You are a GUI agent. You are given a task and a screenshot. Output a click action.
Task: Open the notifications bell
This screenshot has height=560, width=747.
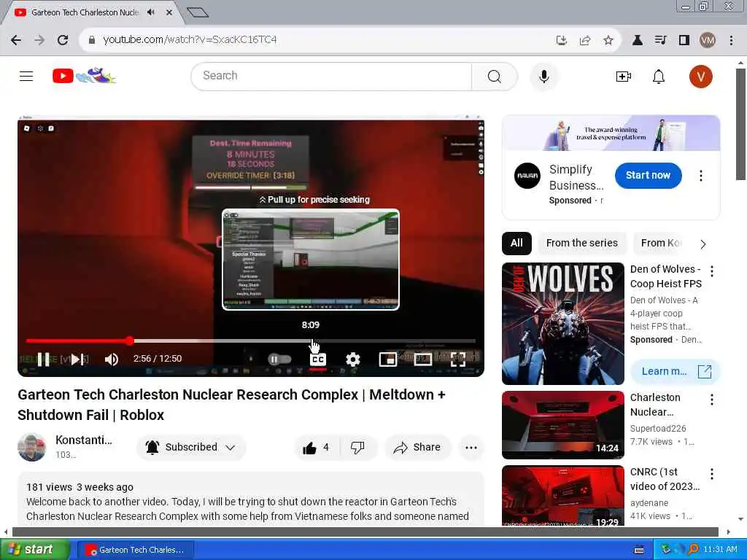(x=659, y=76)
